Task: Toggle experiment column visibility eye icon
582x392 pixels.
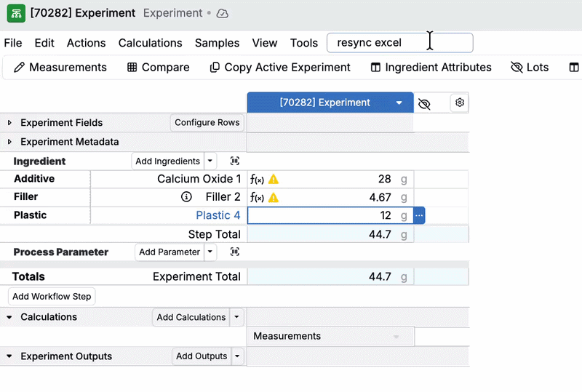Action: pos(425,104)
